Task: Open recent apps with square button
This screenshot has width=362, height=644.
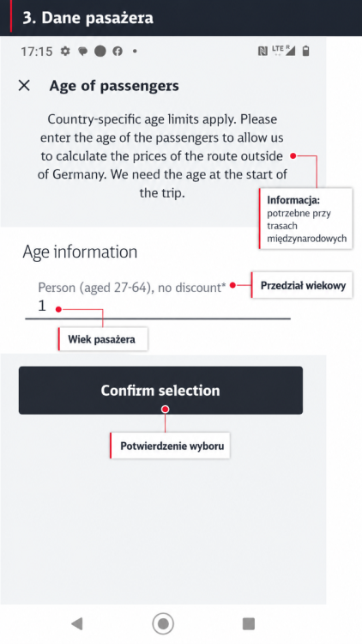Action: [x=249, y=623]
